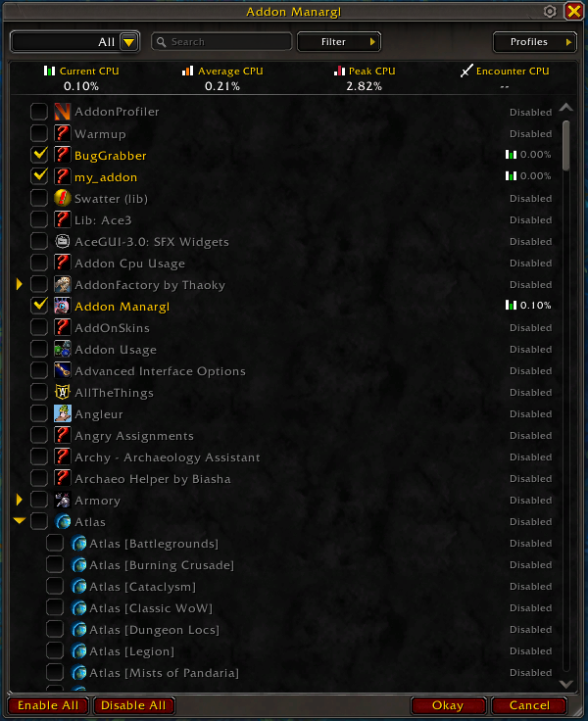Click the AllTheThings addon icon
Image resolution: width=588 pixels, height=721 pixels.
coord(62,392)
